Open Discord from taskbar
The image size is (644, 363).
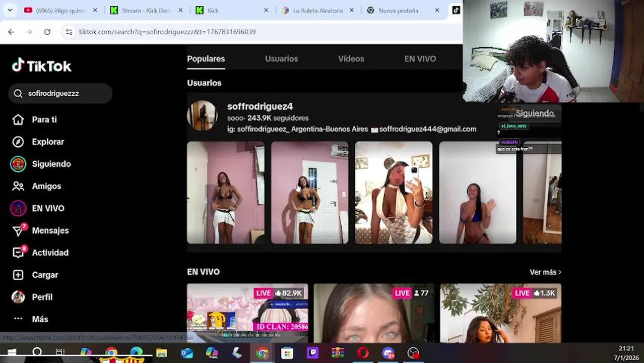(388, 353)
